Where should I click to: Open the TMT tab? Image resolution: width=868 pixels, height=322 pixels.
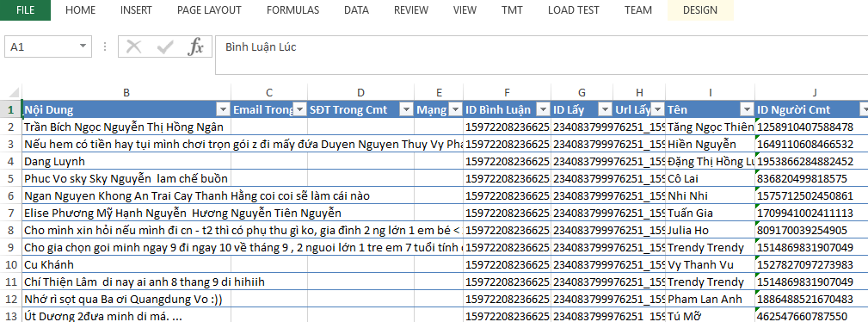point(512,10)
